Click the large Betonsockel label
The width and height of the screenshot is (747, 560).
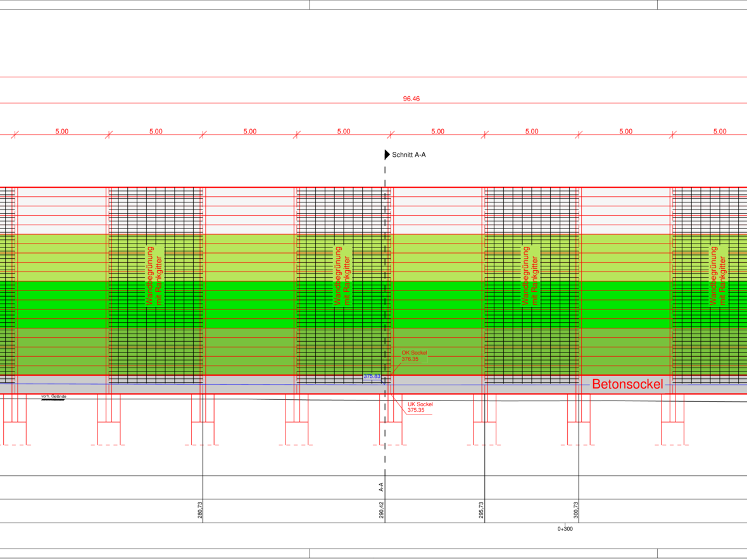tap(627, 384)
